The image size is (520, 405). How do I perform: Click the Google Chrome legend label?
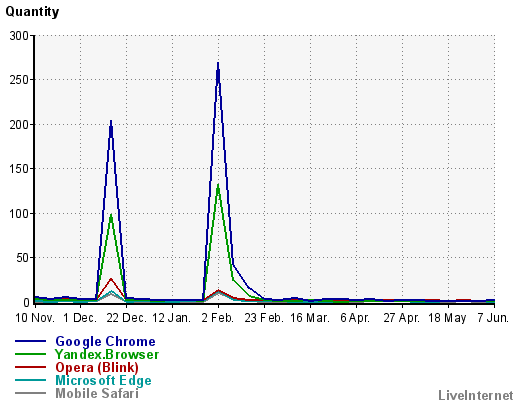point(105,341)
